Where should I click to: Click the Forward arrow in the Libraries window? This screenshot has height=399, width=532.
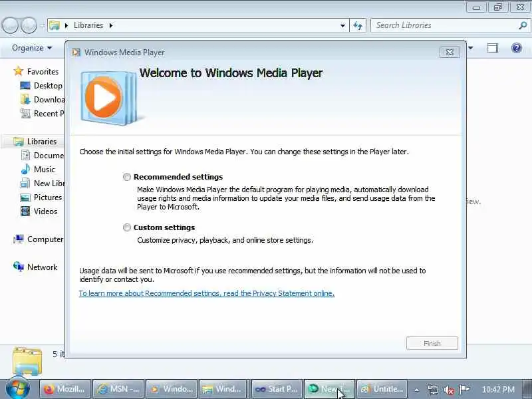(x=29, y=26)
